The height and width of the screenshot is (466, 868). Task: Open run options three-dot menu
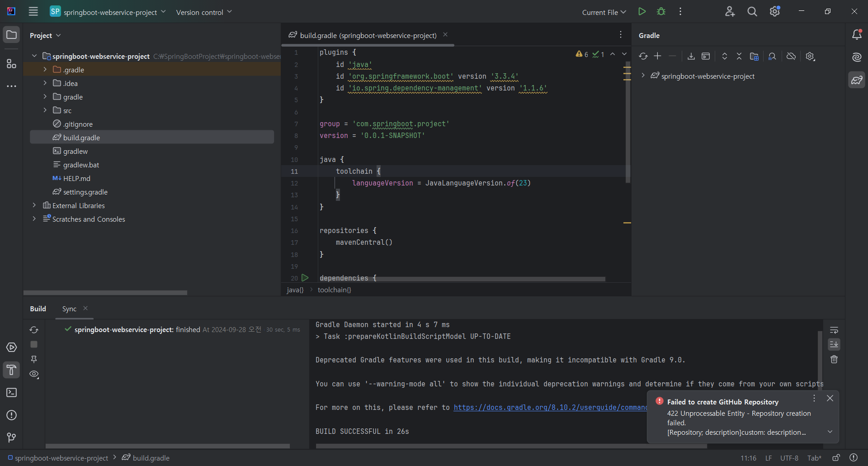680,12
